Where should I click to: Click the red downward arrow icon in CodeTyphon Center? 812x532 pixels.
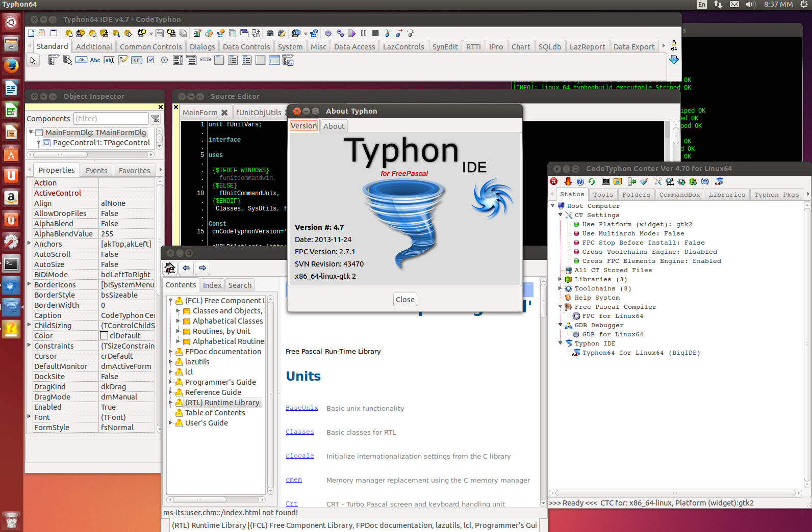[x=568, y=181]
